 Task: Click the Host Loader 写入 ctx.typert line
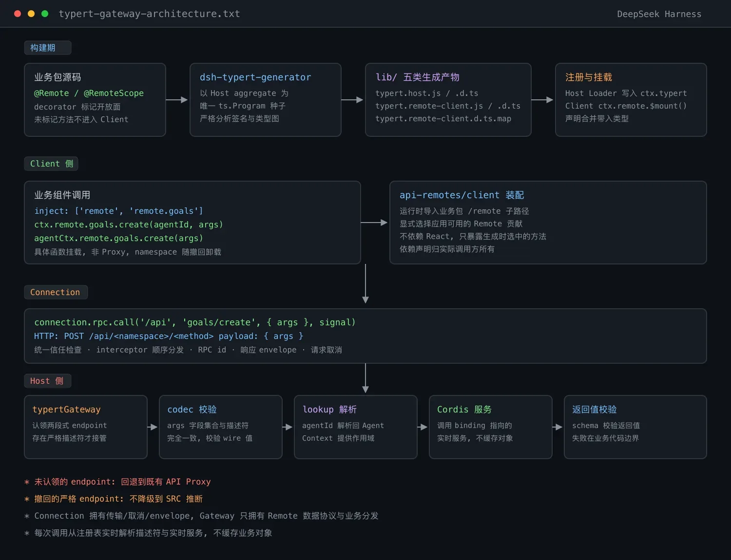click(626, 93)
